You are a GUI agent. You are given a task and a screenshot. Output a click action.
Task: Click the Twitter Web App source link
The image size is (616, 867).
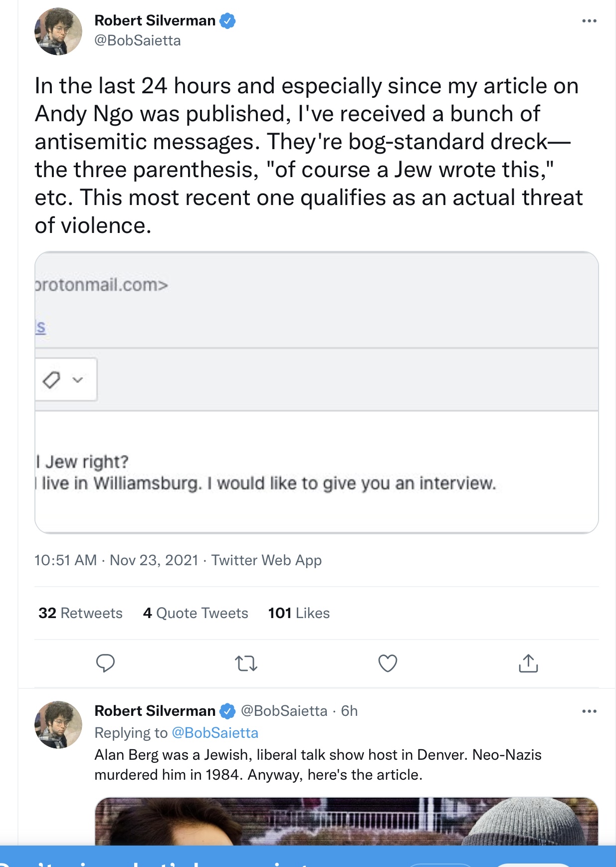(x=266, y=560)
